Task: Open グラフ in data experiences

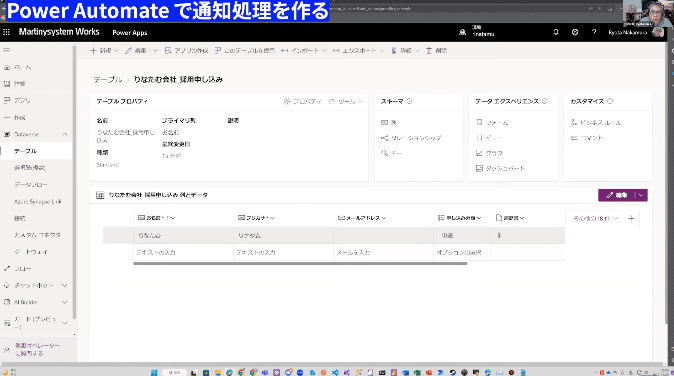Action: (x=489, y=153)
